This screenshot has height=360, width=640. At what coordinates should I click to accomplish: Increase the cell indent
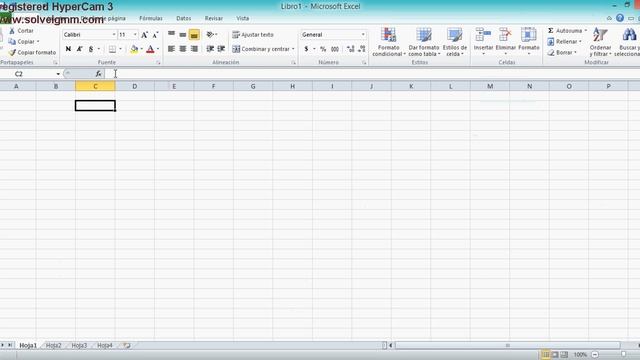[221, 49]
